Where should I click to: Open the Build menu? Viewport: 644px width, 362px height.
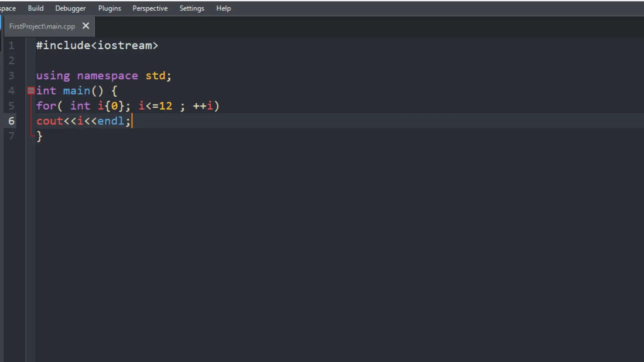(36, 8)
